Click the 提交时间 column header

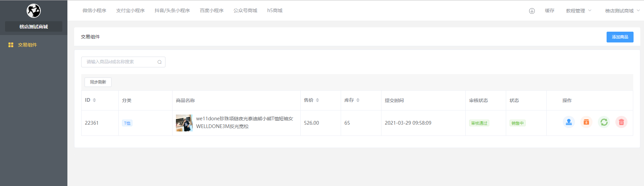394,100
